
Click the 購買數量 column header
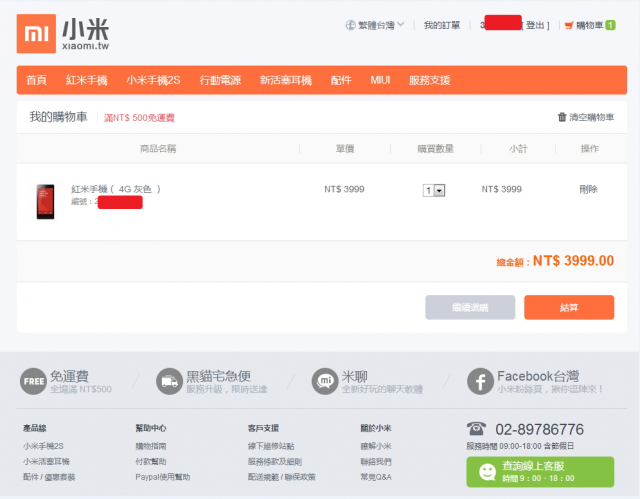point(436,149)
